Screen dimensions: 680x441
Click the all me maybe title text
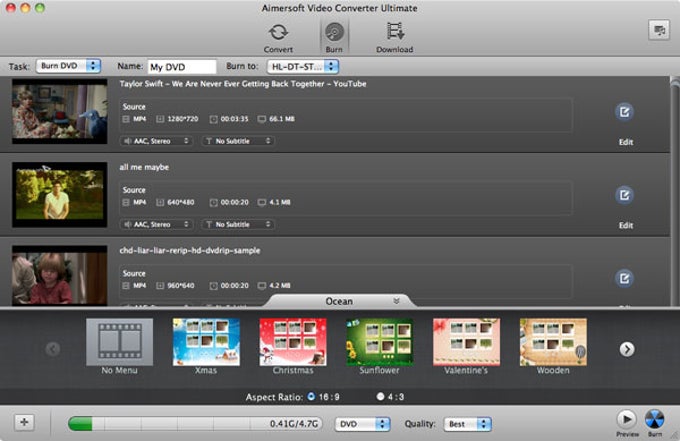tap(144, 167)
